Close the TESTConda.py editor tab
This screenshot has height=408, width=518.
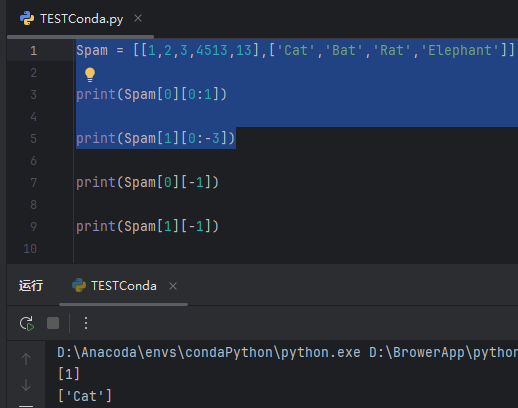(x=138, y=18)
